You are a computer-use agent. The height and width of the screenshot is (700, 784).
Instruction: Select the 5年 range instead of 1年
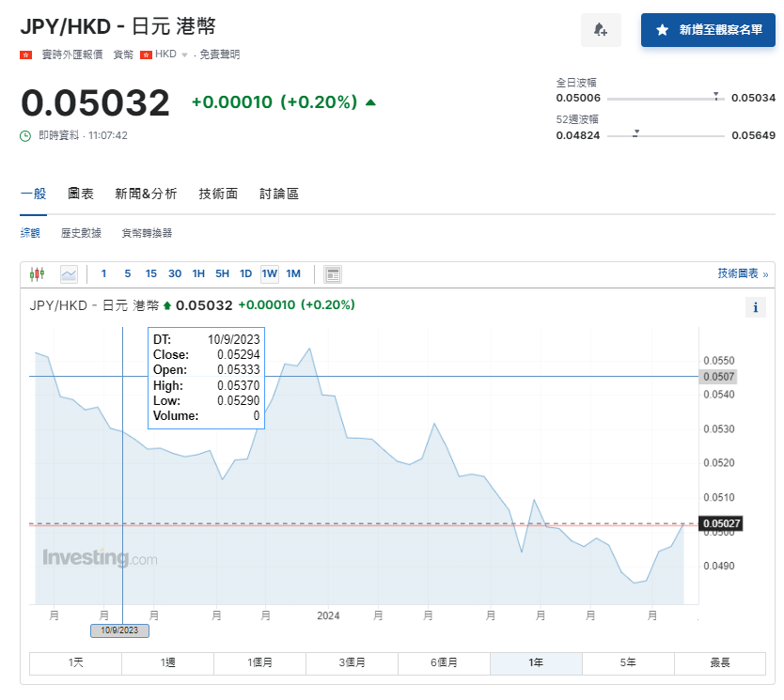627,662
